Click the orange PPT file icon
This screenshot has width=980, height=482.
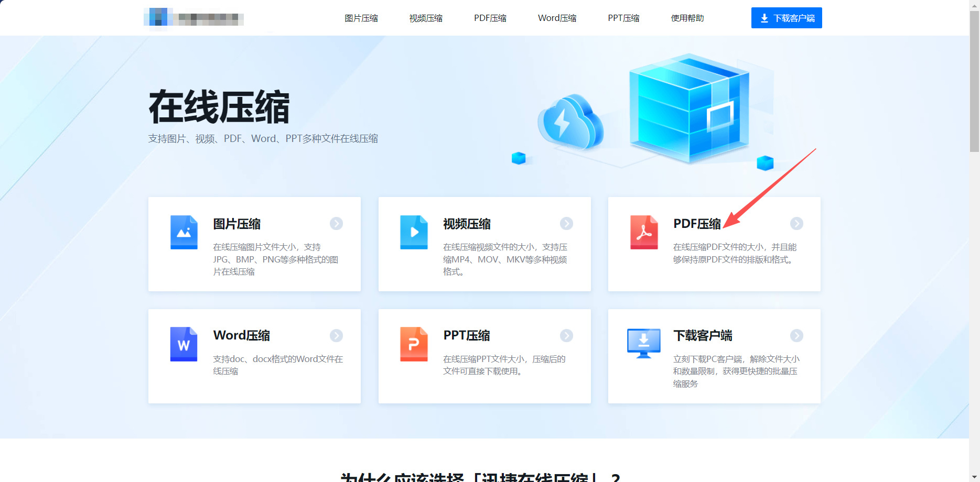[414, 344]
